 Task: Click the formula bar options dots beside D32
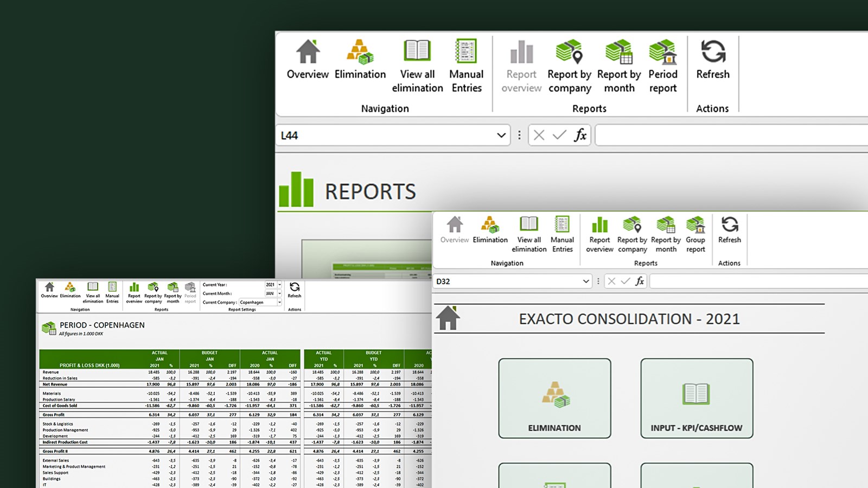(x=598, y=281)
